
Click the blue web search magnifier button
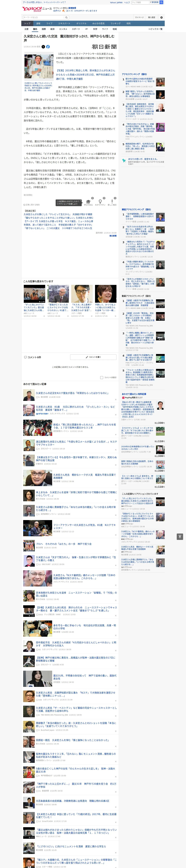161,2
